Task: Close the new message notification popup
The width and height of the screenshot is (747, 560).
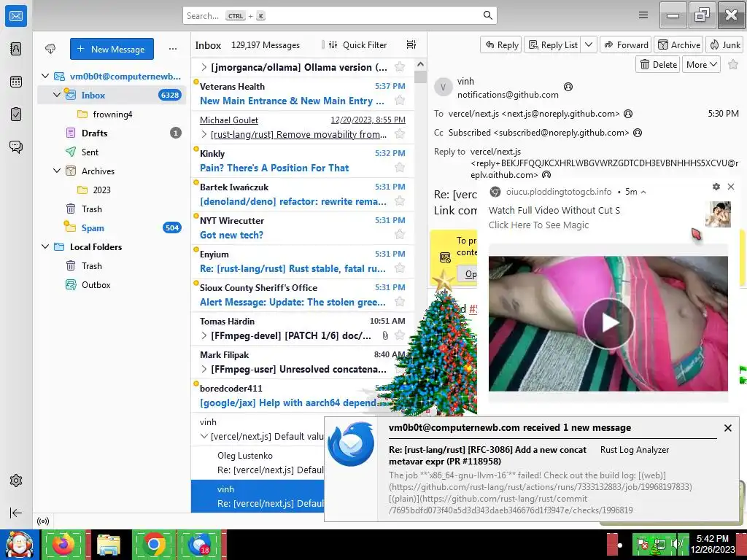Action: pos(727,427)
